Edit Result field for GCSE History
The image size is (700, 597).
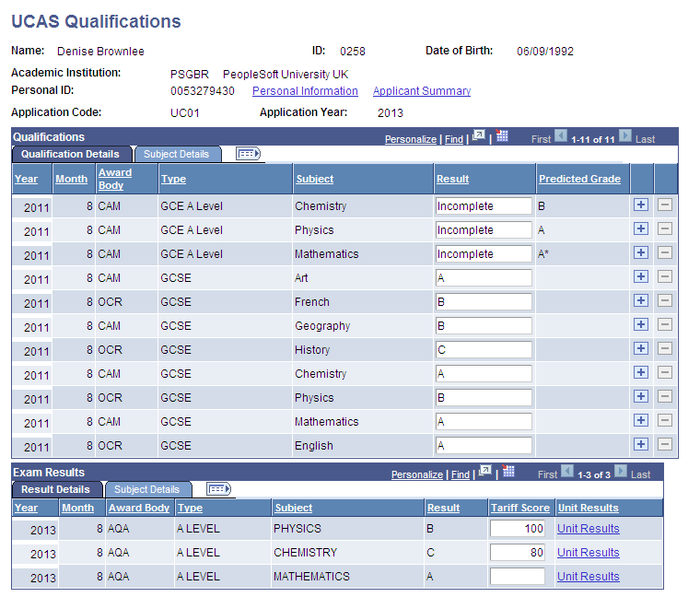point(484,349)
